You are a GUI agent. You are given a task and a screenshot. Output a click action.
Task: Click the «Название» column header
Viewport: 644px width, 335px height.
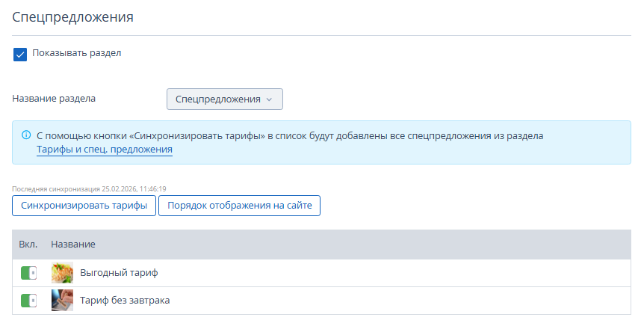point(73,245)
